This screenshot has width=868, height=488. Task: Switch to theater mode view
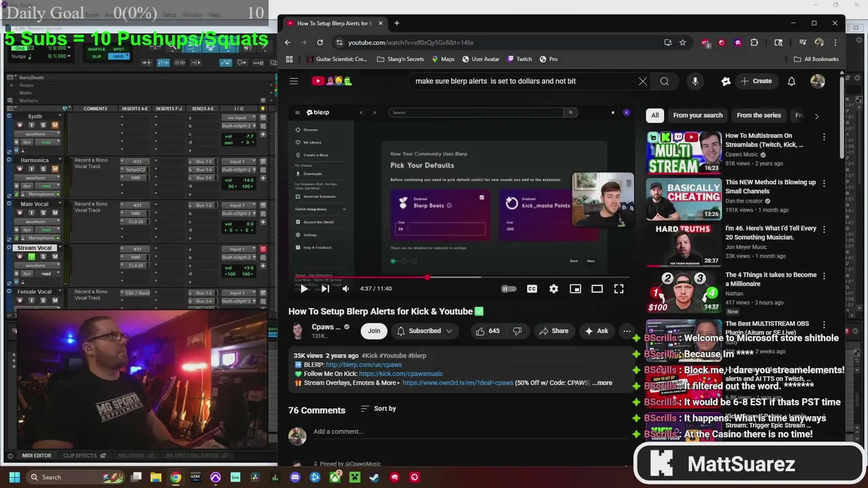(x=597, y=289)
